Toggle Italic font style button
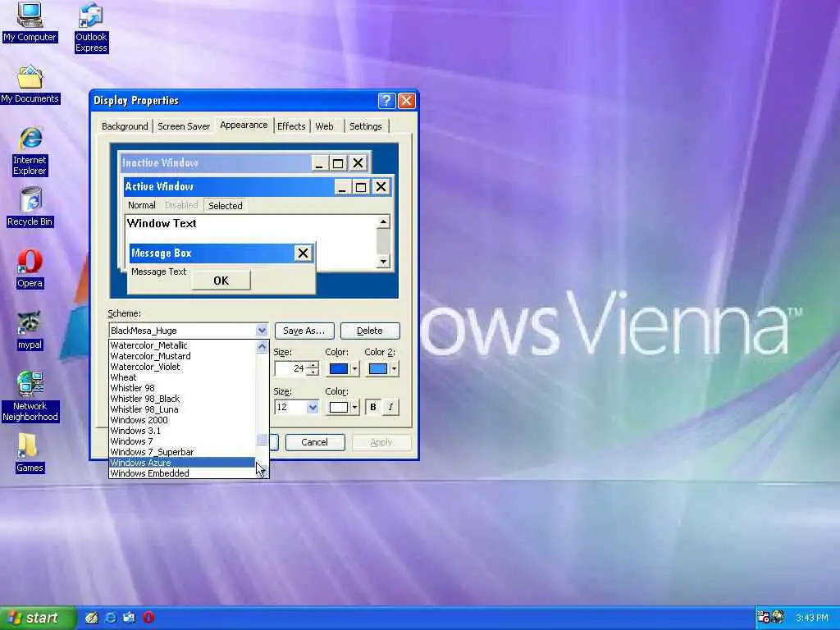840x630 pixels. [390, 407]
